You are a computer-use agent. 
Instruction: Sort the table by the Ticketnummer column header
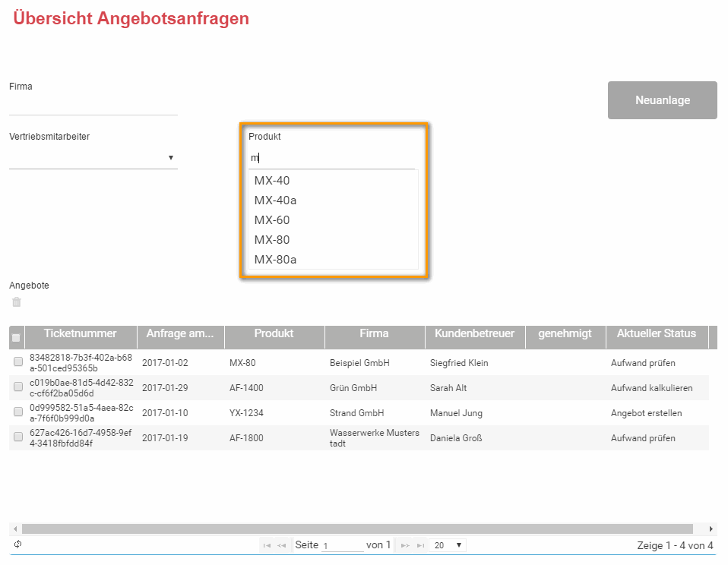(x=81, y=333)
